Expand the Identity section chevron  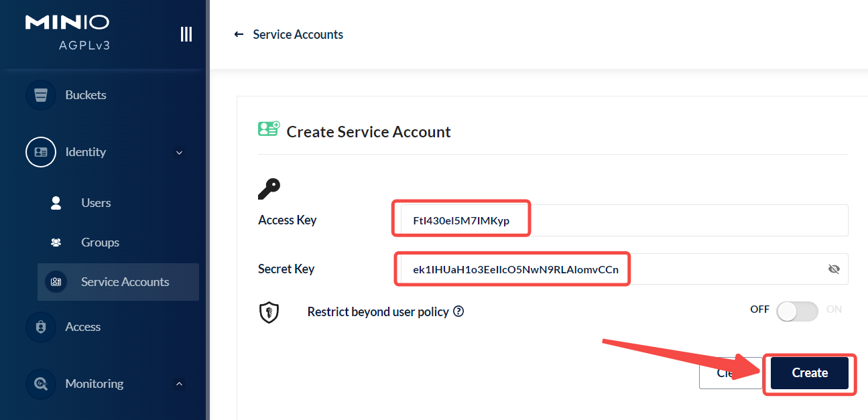[179, 153]
